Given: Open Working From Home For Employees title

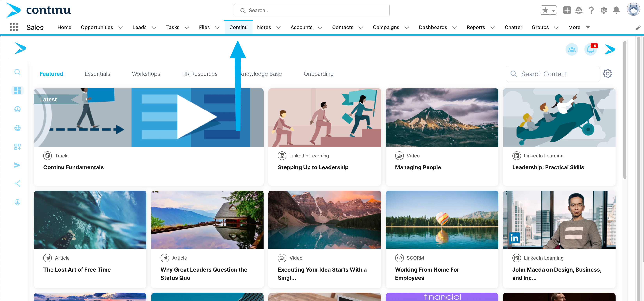Looking at the screenshot, I should point(427,273).
